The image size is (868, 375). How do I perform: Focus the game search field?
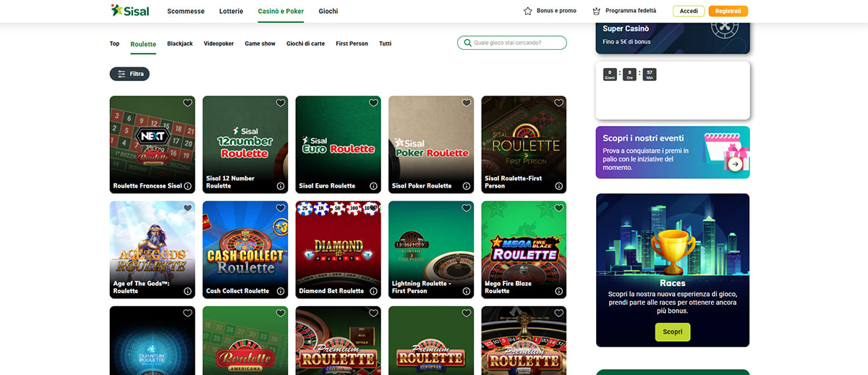point(512,43)
